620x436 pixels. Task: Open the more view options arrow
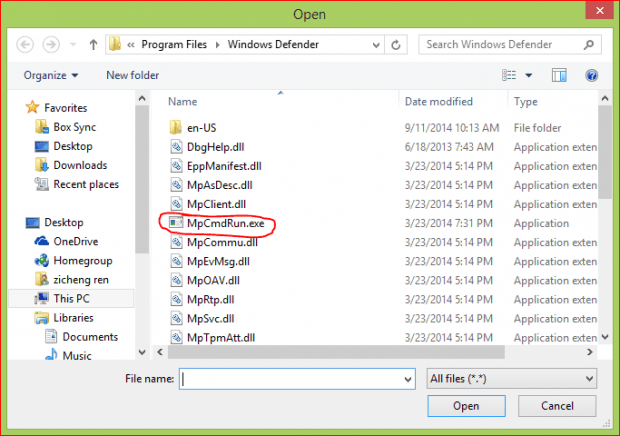tap(529, 75)
